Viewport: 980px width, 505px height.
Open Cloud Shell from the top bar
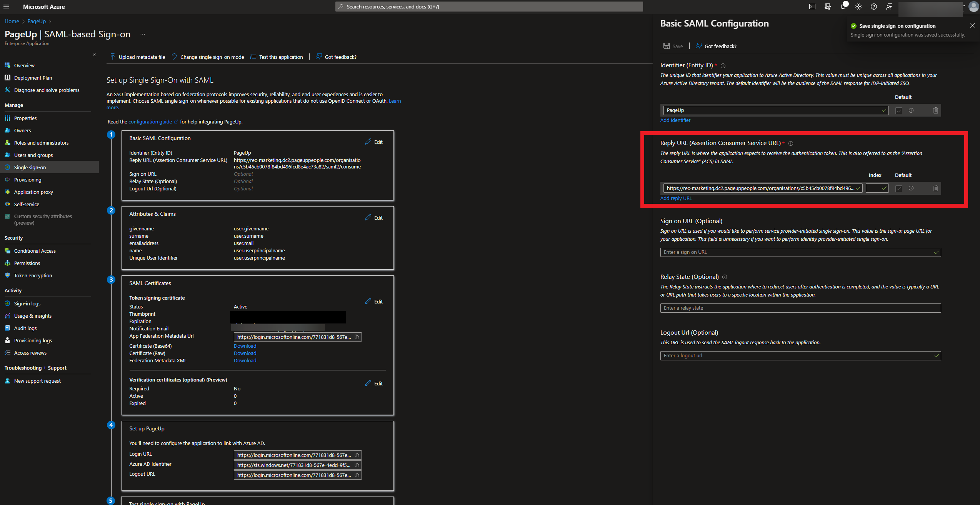click(x=812, y=7)
